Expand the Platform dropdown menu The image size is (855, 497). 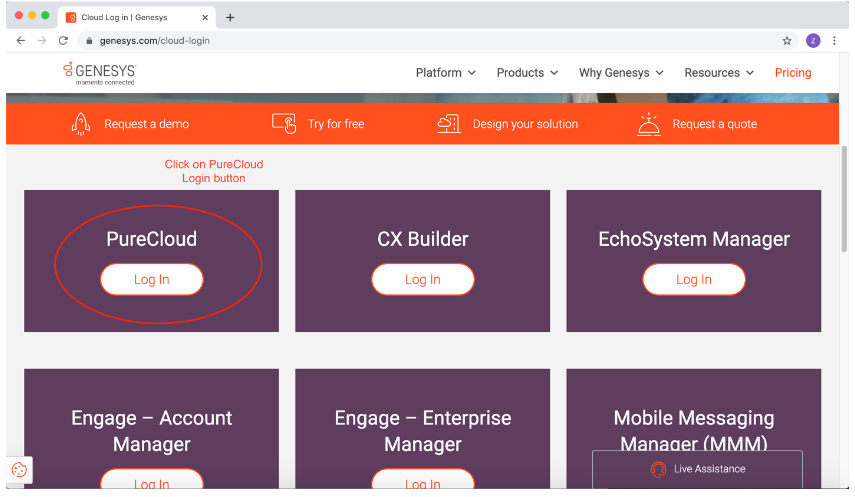tap(445, 73)
